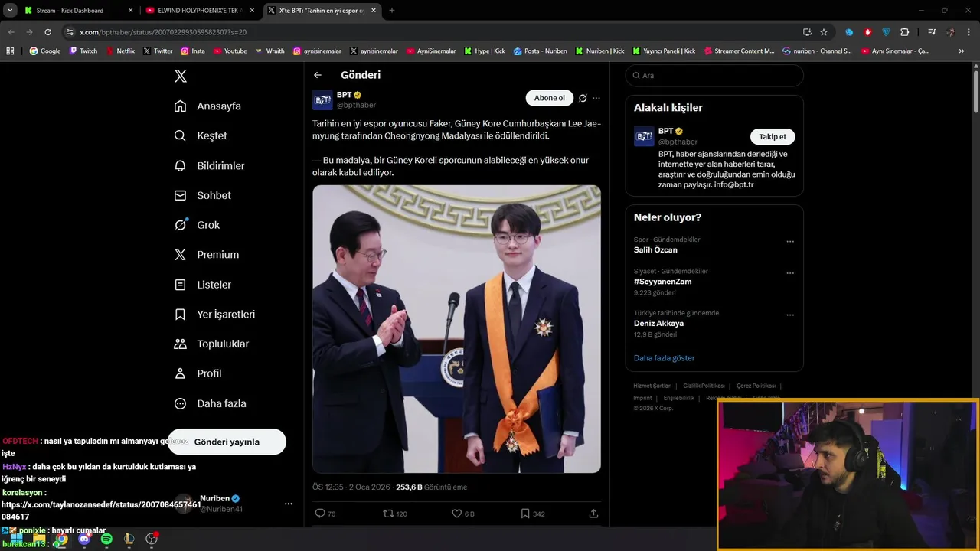980x551 pixels.
Task: Click Daha fazla göster link
Action: point(665,358)
